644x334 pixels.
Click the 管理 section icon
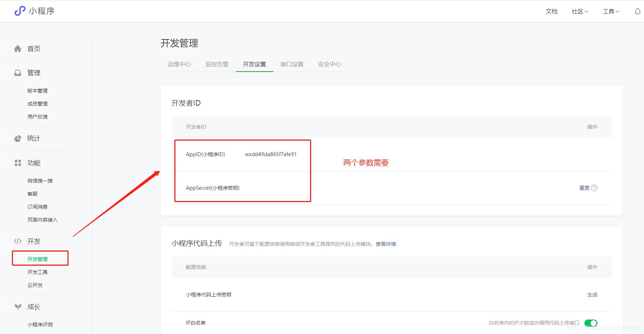pos(17,72)
